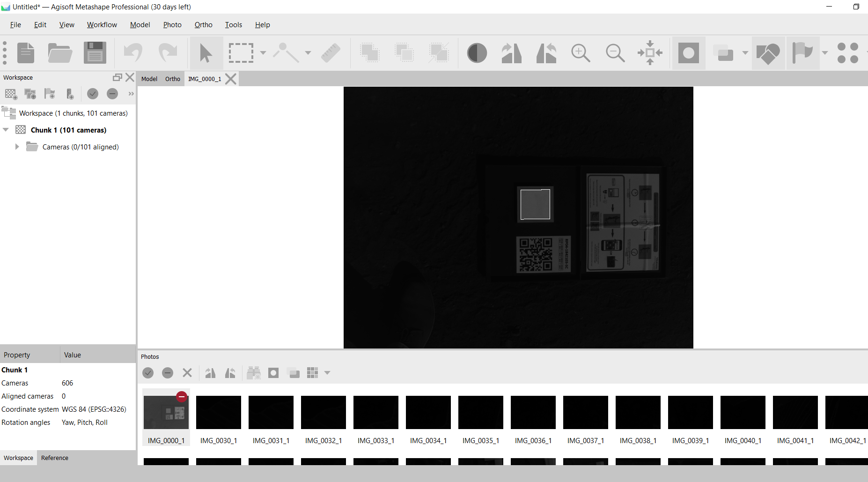868x482 pixels.
Task: Select the IMG_0034_1 photo thumbnail
Action: tap(428, 412)
